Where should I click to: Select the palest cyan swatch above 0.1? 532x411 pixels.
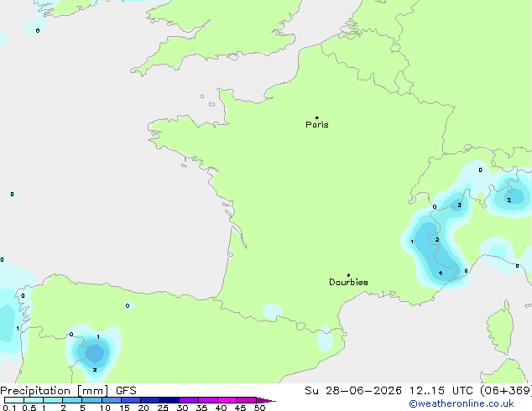(x=14, y=400)
